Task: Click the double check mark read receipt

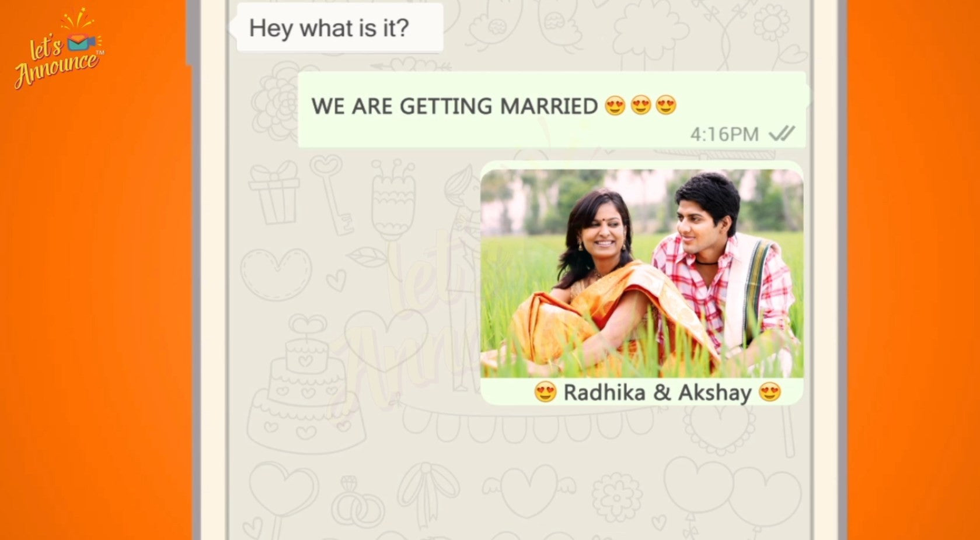Action: click(x=782, y=134)
